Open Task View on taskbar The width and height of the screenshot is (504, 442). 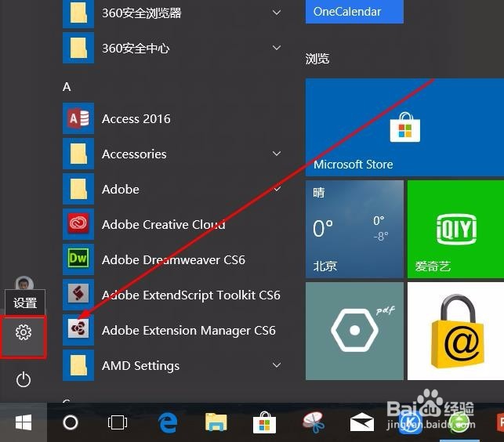pyautogui.click(x=118, y=422)
